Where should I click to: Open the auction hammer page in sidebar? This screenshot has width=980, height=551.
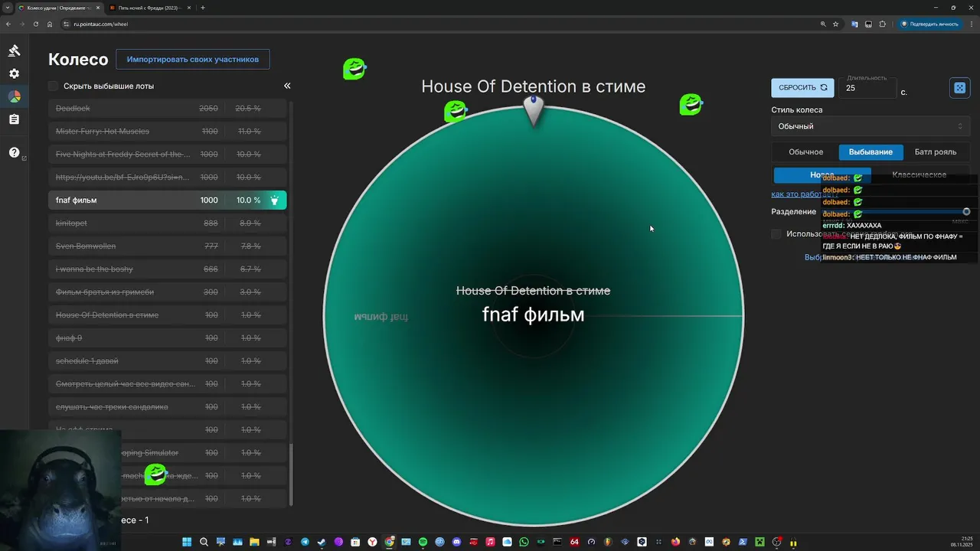point(14,51)
